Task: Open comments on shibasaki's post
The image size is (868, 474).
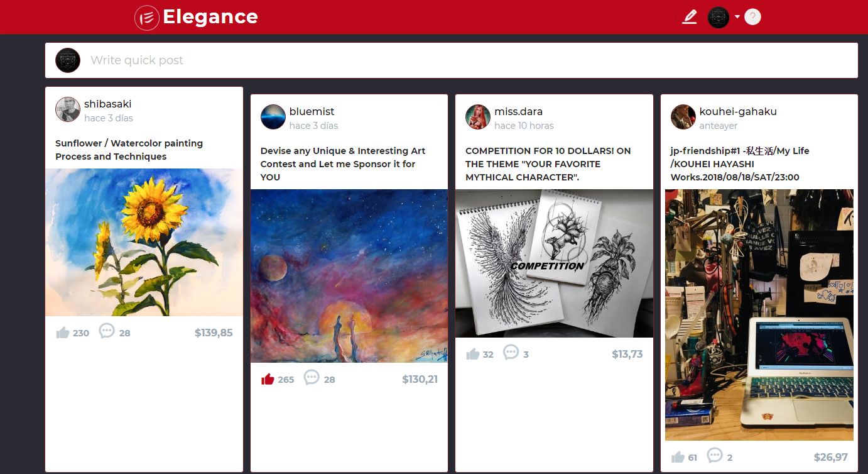Action: 107,331
